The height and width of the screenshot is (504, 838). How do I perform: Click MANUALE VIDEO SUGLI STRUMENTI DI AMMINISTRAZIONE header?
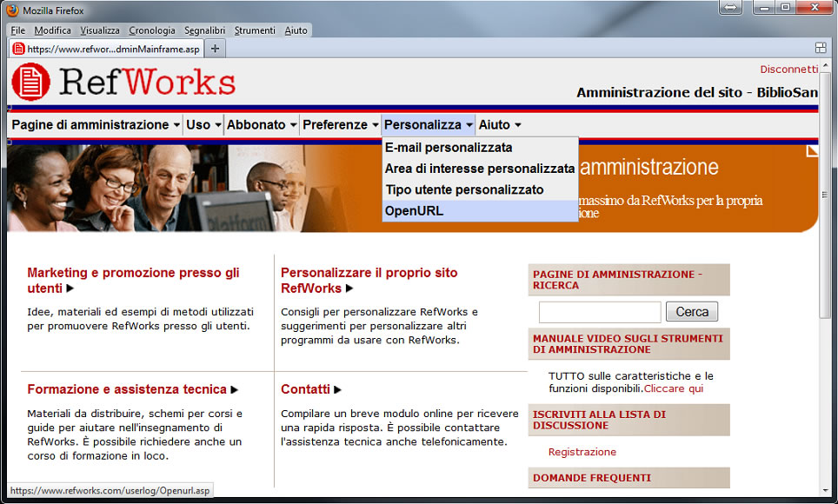click(x=628, y=343)
